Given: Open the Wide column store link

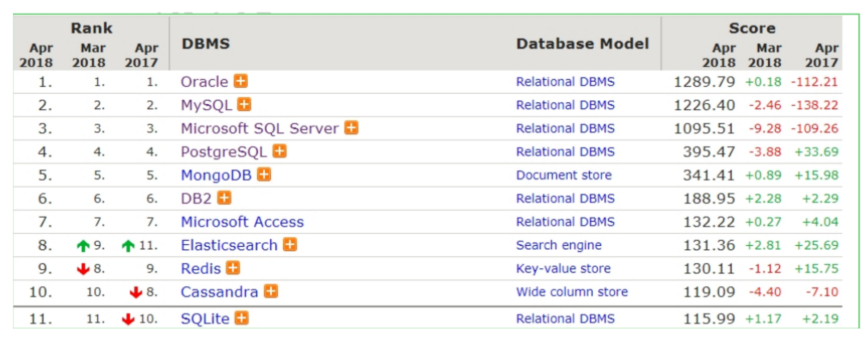Looking at the screenshot, I should point(572,292).
